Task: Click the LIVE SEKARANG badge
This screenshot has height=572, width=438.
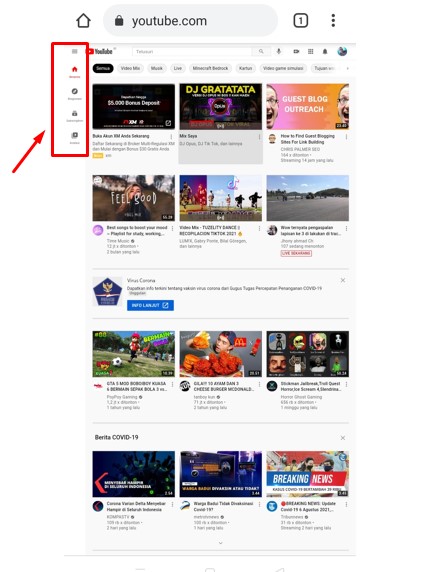Action: pos(296,253)
